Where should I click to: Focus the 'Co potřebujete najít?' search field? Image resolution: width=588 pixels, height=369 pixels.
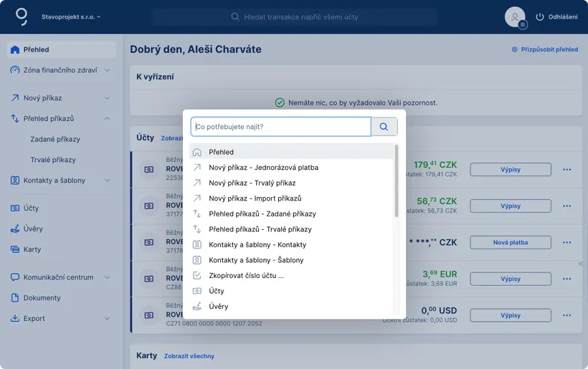click(x=280, y=127)
